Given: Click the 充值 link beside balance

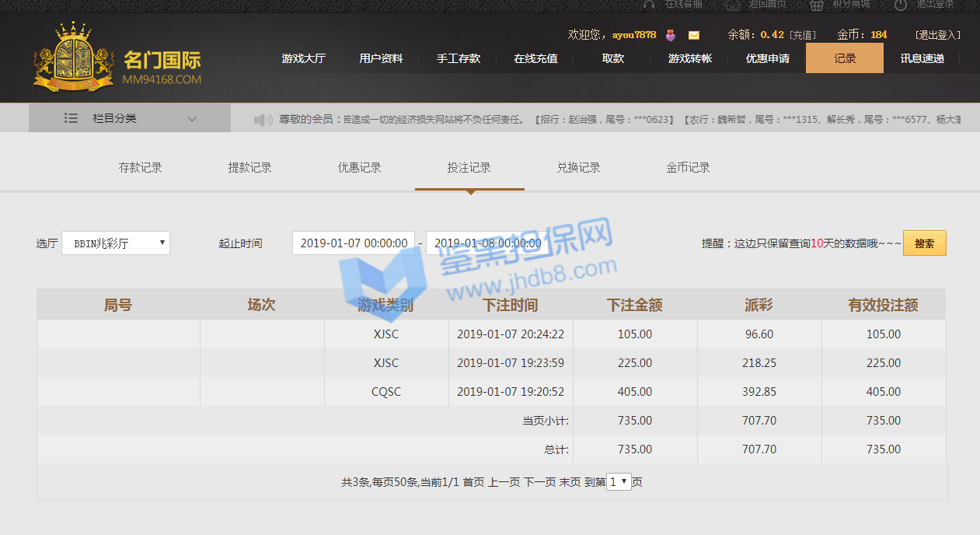Looking at the screenshot, I should click(x=803, y=35).
